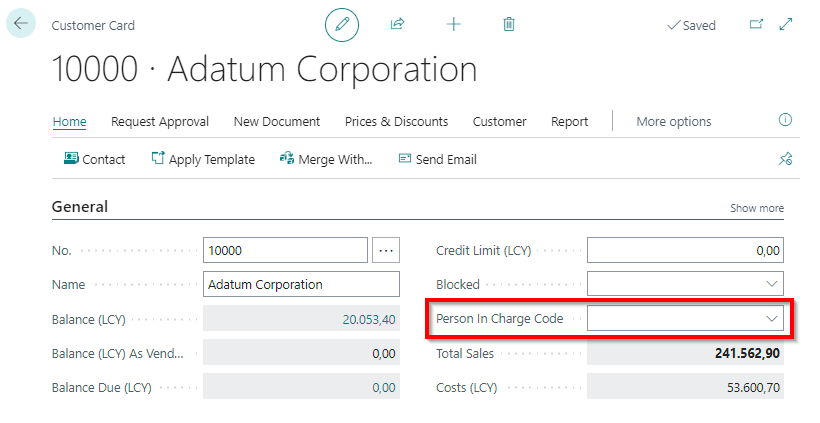Viewport: 820px width, 423px height.
Task: Click the plus icon to create new
Action: click(453, 24)
